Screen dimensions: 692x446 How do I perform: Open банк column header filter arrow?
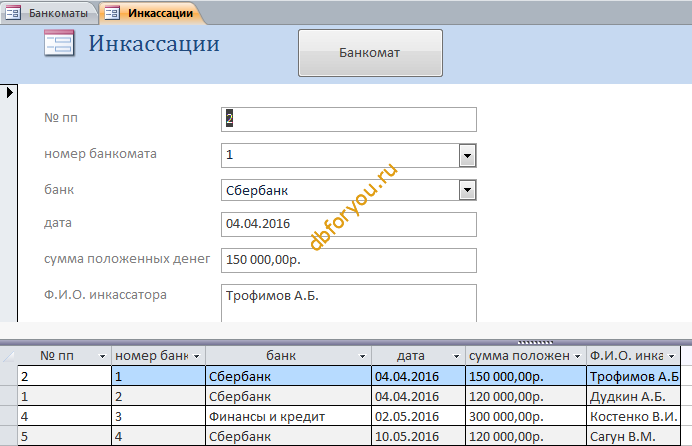pos(362,356)
